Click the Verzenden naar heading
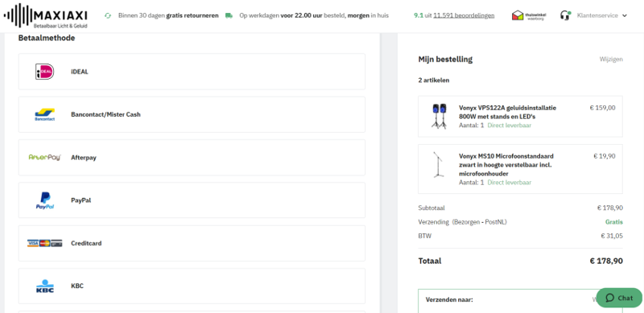This screenshot has width=644, height=313. (449, 299)
